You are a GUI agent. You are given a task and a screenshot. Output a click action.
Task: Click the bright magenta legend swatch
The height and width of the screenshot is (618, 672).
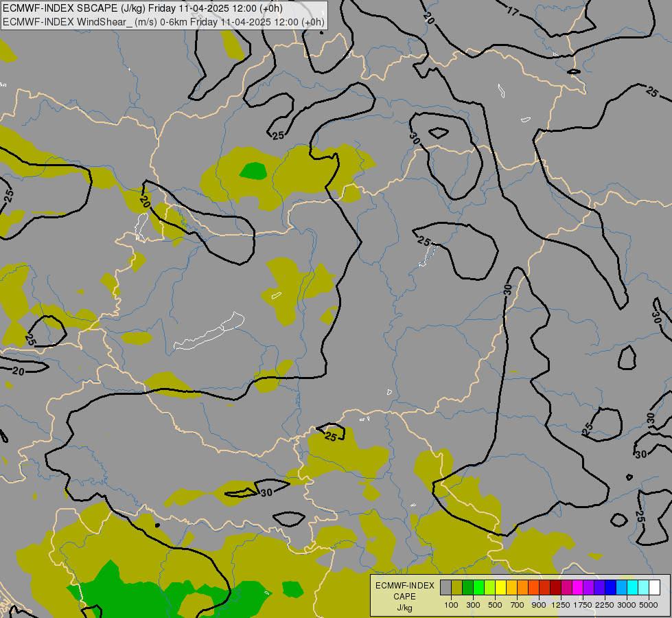click(x=578, y=587)
